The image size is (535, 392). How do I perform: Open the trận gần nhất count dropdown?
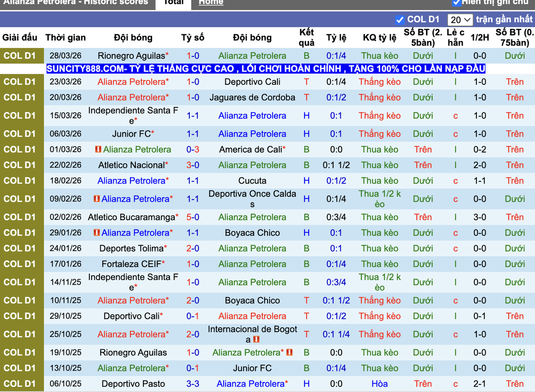click(460, 20)
